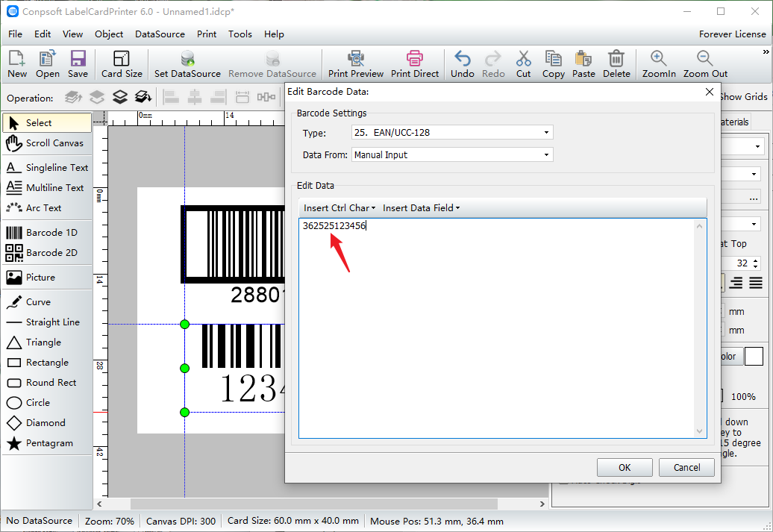Select the Pentagram shape tool
This screenshot has height=532, width=773.
(47, 443)
